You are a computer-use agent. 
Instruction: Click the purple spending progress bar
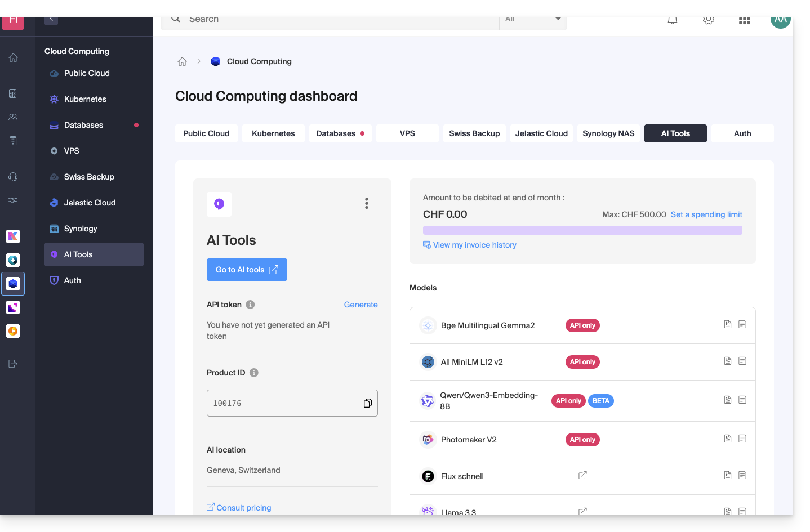pos(582,230)
